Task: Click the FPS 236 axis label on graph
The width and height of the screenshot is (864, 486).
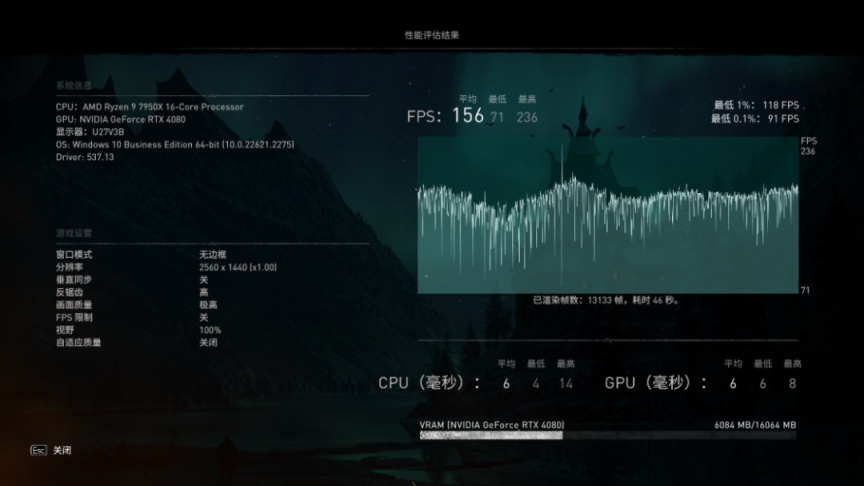Action: click(808, 146)
